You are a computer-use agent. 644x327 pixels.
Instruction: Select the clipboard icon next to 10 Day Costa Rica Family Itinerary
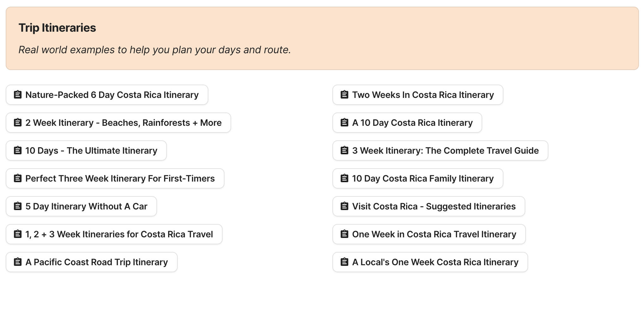344,178
